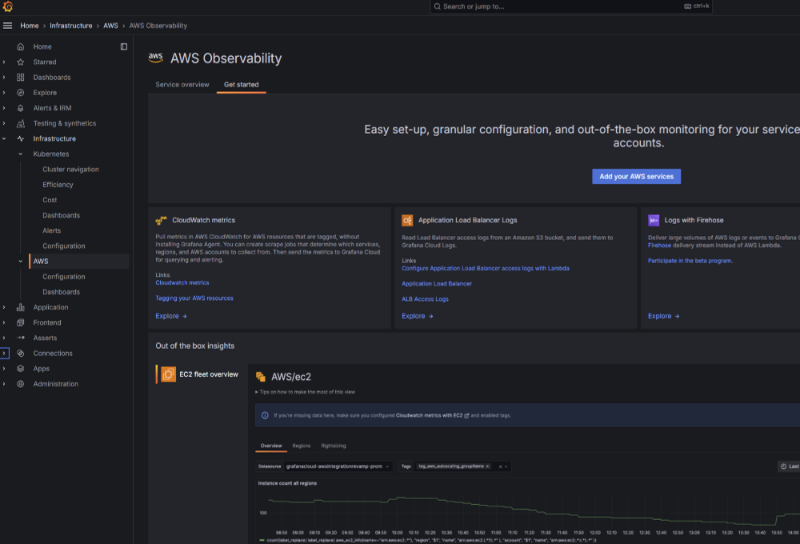Click the Starred star icon in sidebar
Screen dimensions: 800x544
tap(20, 62)
